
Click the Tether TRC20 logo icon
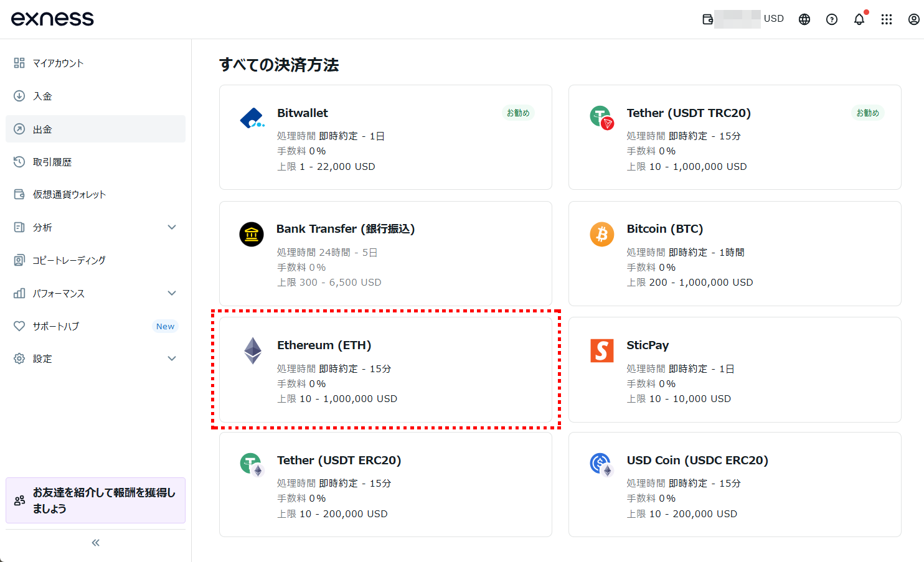[601, 117]
